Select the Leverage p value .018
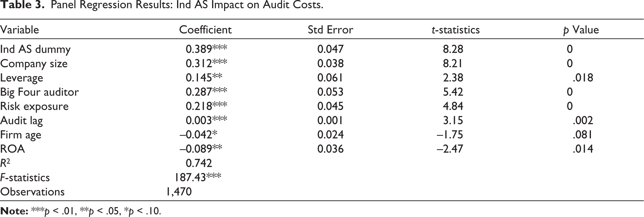Screen dimensions: 644x217 [583, 78]
